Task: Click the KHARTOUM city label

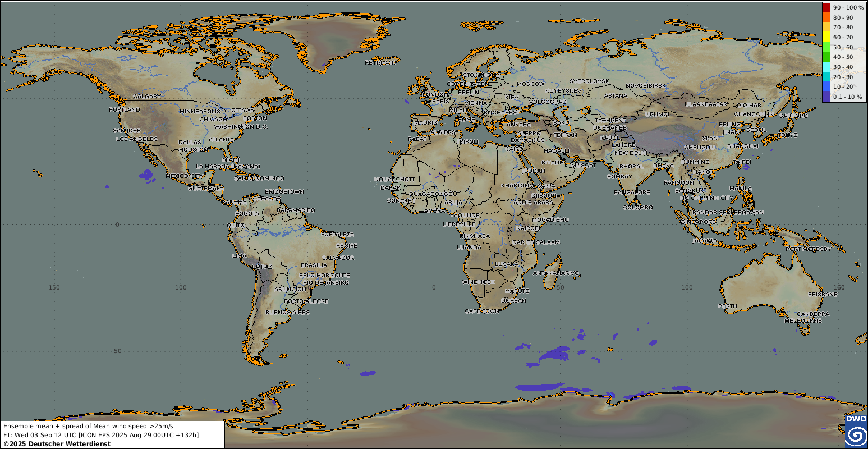Action: (517, 185)
